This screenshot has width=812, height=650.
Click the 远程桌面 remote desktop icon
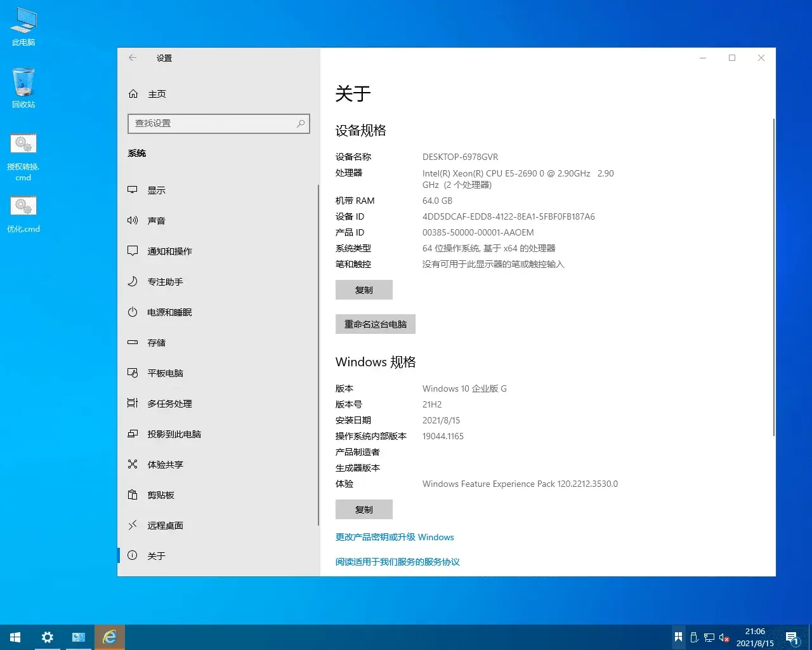[x=133, y=525]
